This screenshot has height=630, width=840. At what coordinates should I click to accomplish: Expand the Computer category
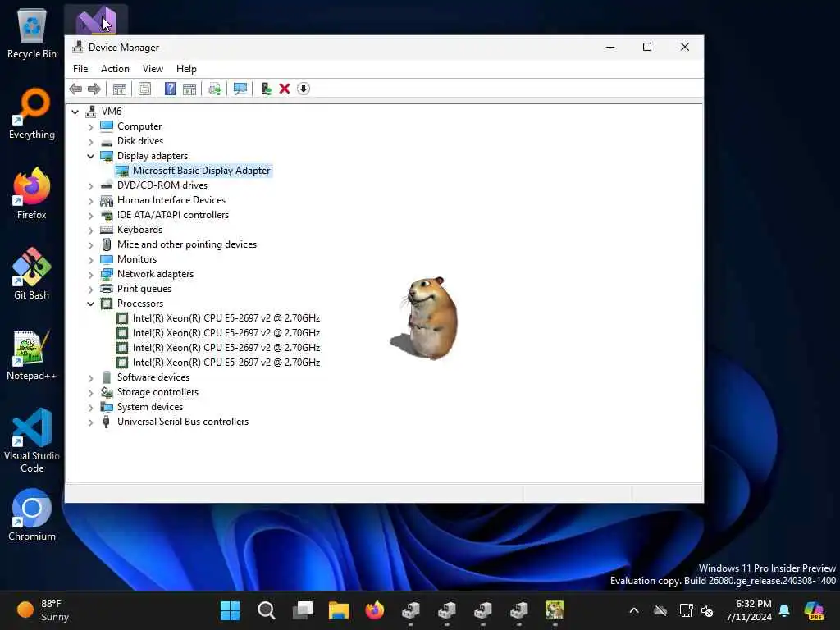click(x=90, y=127)
